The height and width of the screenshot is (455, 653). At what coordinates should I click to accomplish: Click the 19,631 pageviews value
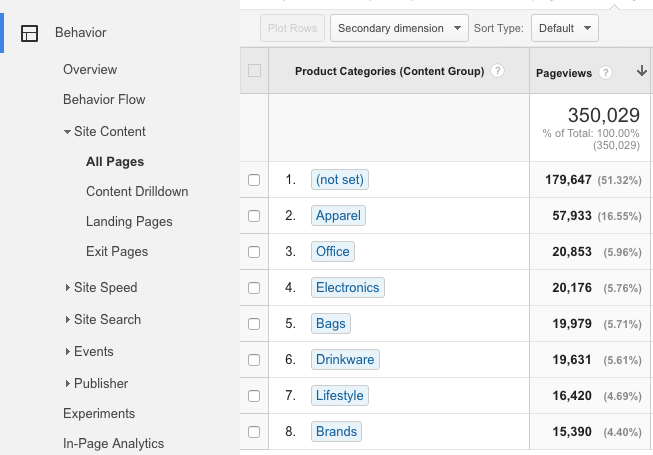[x=572, y=360]
